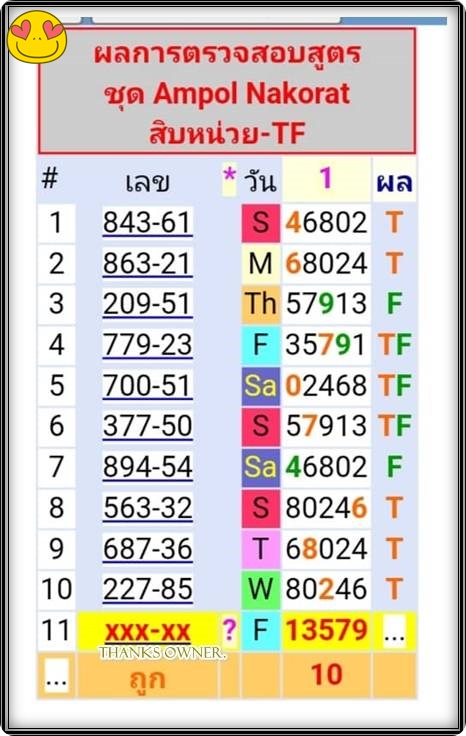This screenshot has width=466, height=736.
Task: Open the 227-85 number link
Action: (x=147, y=590)
